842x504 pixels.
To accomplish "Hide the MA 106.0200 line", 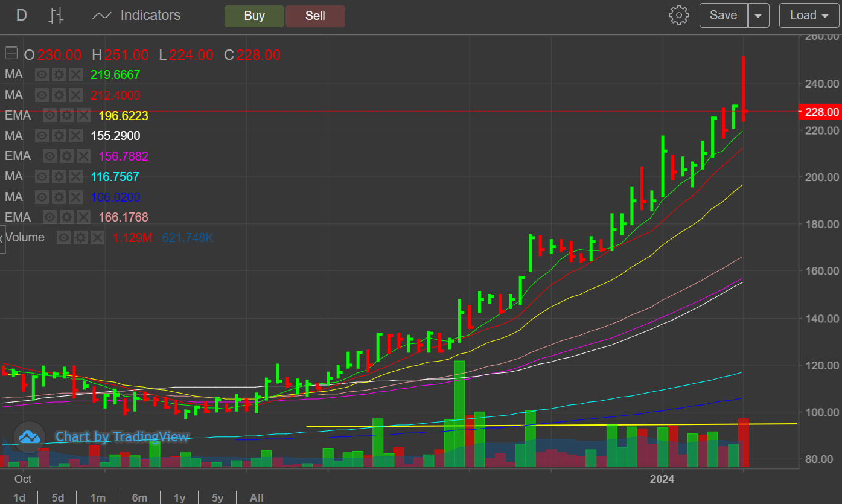I will [x=42, y=197].
